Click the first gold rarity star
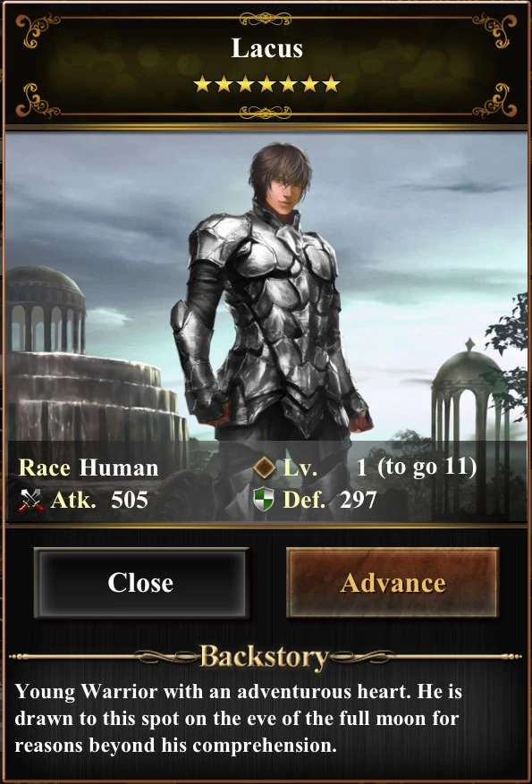The height and width of the screenshot is (784, 532). click(x=202, y=84)
